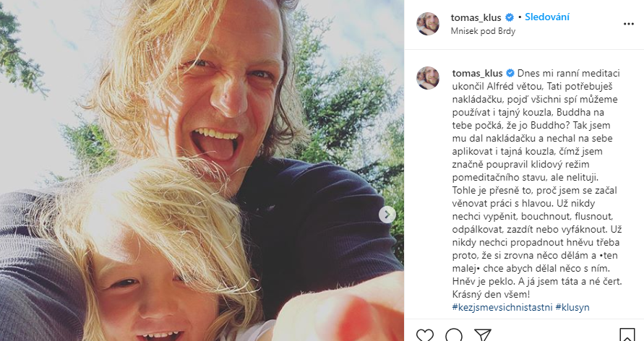Click verified badge in the caption line

(x=510, y=73)
